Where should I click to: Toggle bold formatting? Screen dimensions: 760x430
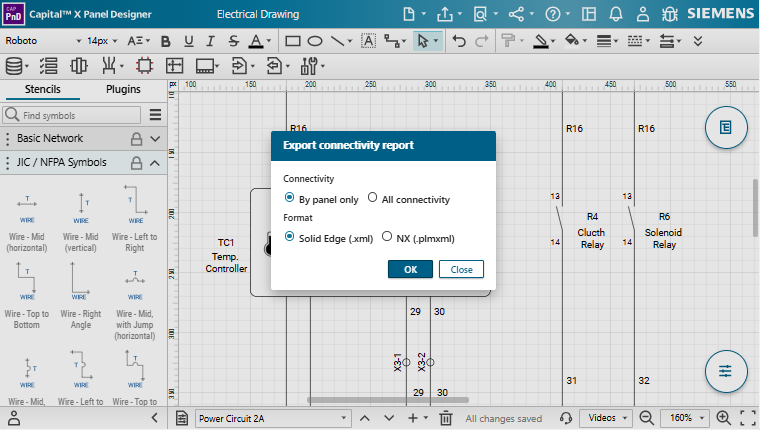coord(166,41)
